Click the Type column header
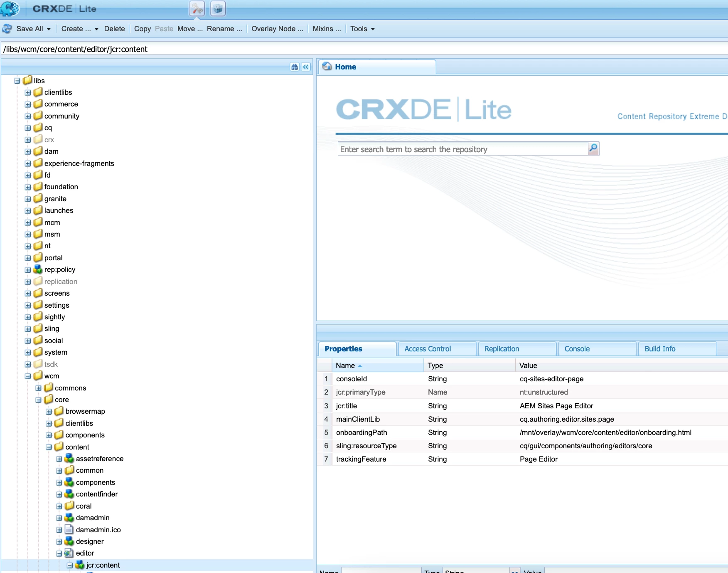This screenshot has width=728, height=573. tap(469, 366)
